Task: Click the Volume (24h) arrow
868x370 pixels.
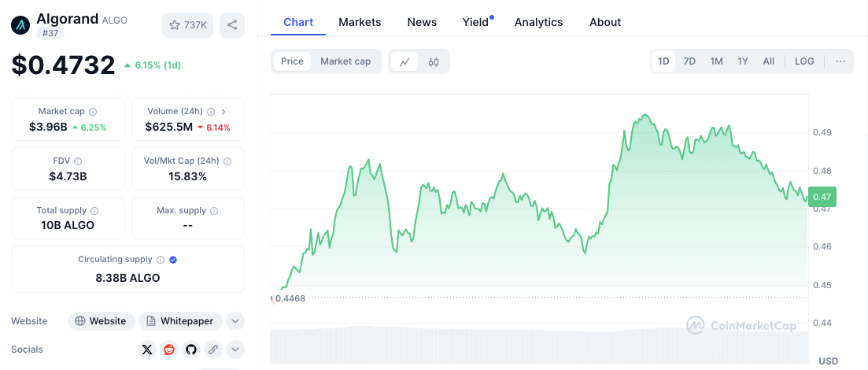Action: [x=223, y=112]
